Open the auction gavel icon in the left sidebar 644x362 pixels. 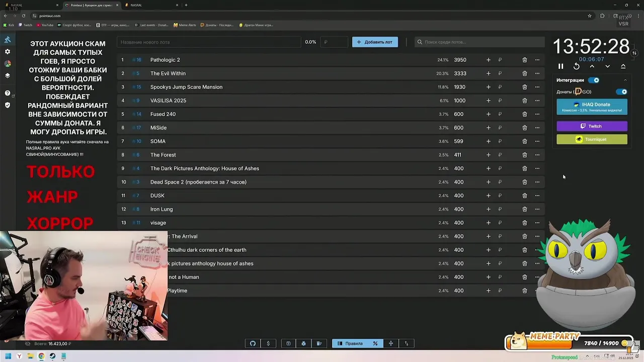pos(8,40)
